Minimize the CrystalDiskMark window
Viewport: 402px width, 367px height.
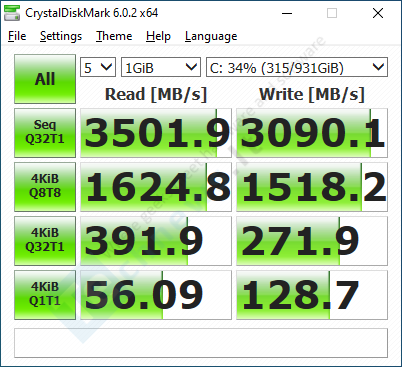tap(287, 13)
